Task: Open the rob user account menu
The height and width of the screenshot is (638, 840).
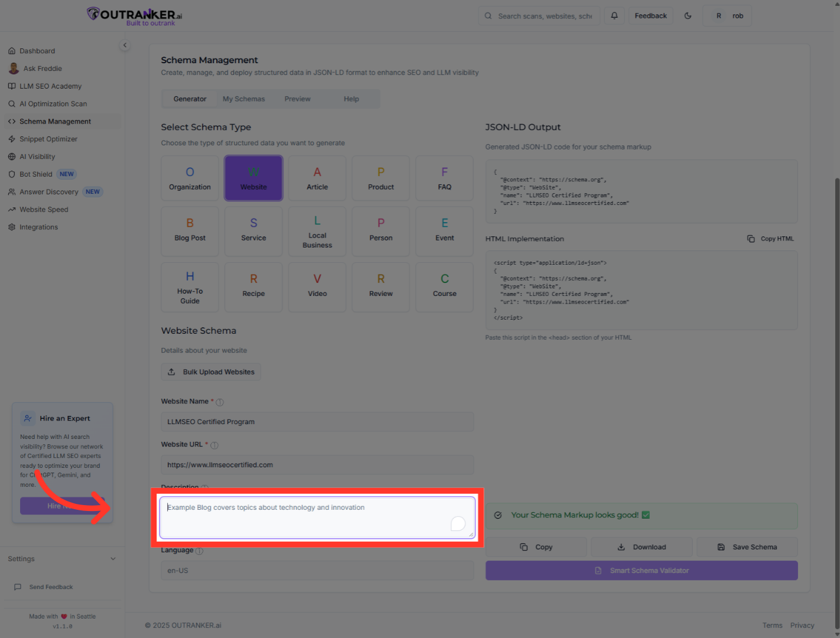Action: [x=727, y=16]
